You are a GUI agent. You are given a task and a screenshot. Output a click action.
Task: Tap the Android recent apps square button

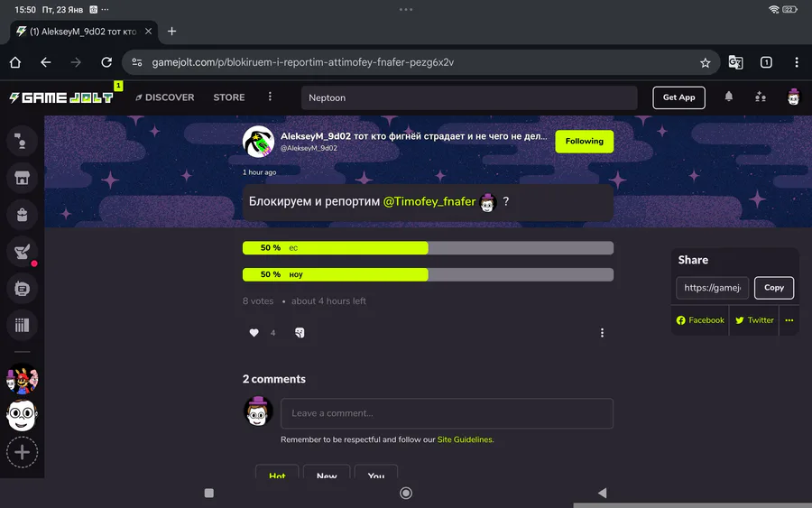(x=208, y=493)
